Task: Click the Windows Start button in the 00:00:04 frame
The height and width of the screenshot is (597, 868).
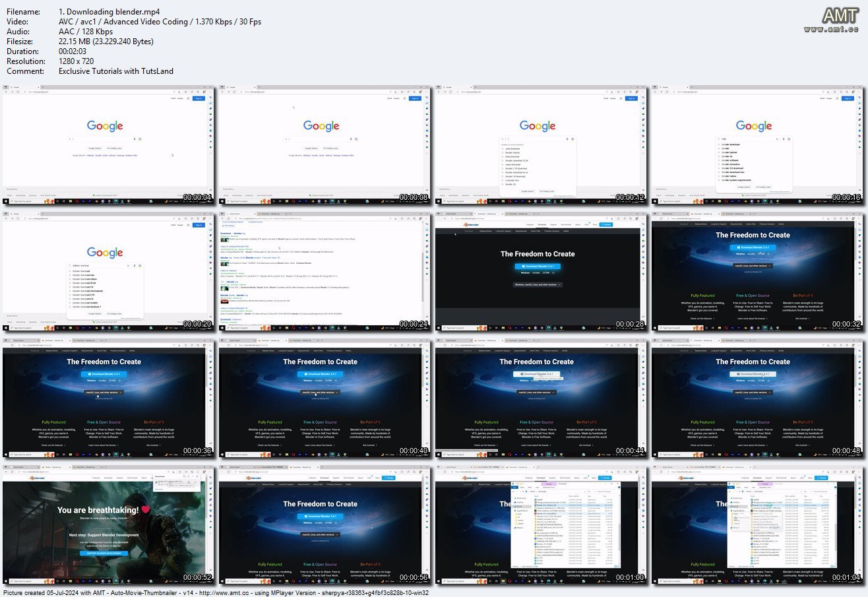Action: click(7, 201)
